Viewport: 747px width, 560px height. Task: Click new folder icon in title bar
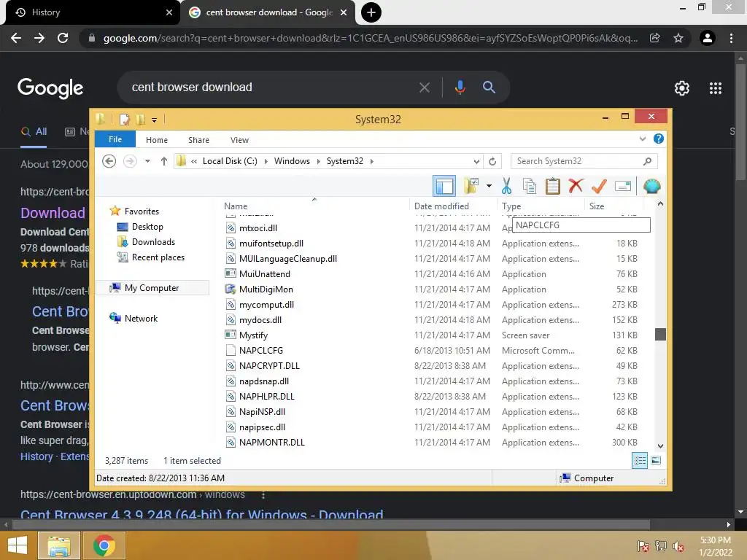coord(141,120)
